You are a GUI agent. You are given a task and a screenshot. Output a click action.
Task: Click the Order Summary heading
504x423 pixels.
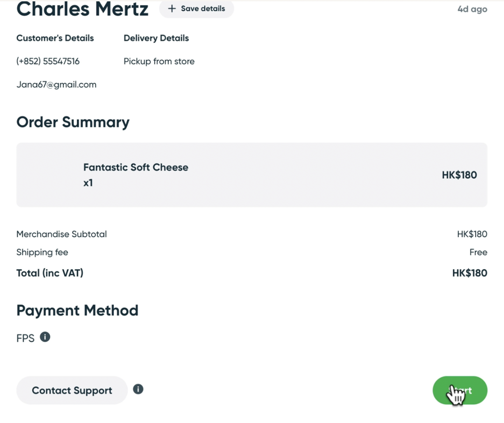pyautogui.click(x=73, y=122)
